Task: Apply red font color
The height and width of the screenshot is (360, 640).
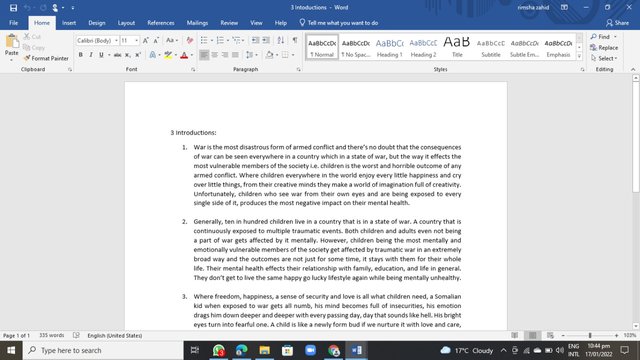Action: click(184, 55)
